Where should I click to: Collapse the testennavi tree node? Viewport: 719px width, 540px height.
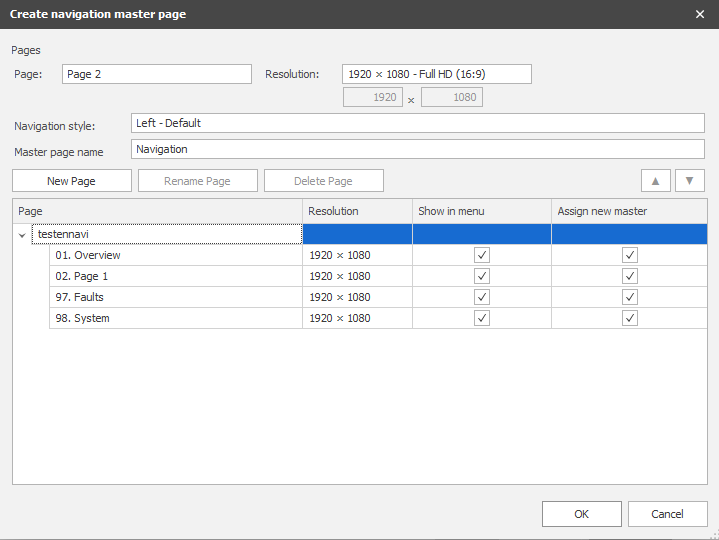tap(22, 235)
